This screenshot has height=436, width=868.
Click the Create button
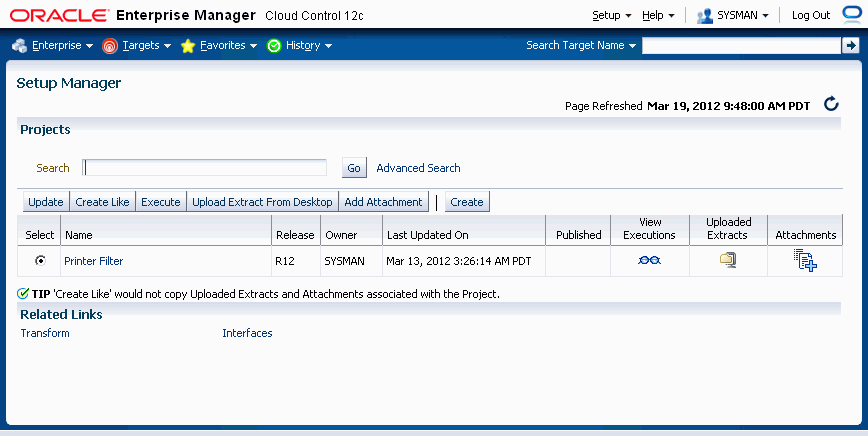click(467, 202)
